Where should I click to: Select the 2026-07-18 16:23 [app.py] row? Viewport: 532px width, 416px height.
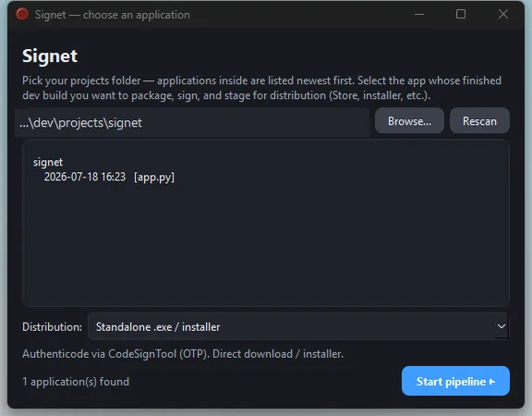tap(109, 177)
